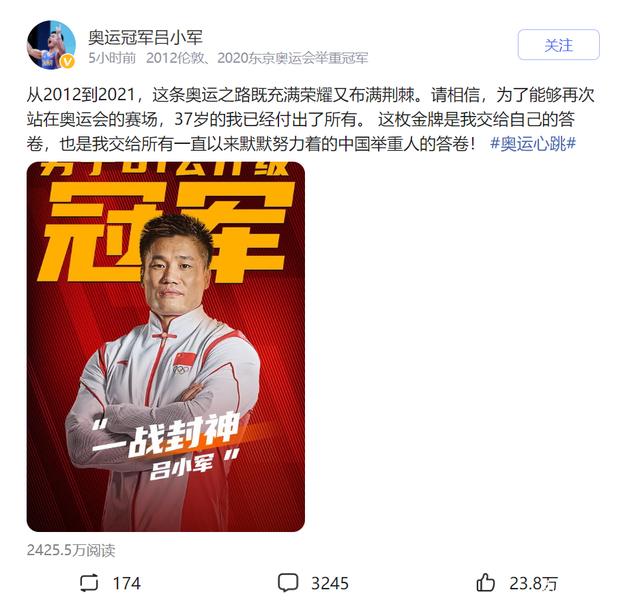Image resolution: width=640 pixels, height=605 pixels.
Task: Open the profile avatar of 吕小军
Action: tap(51, 45)
